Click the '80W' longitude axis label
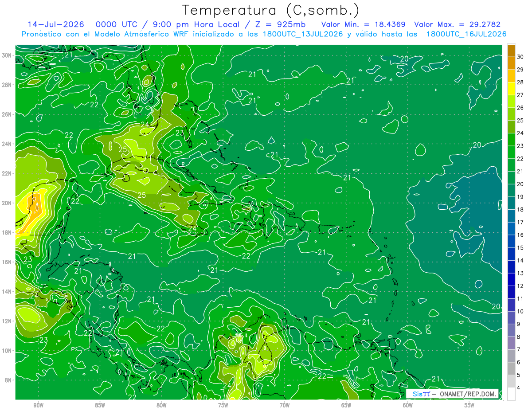This screenshot has height=411, width=532. 161,405
